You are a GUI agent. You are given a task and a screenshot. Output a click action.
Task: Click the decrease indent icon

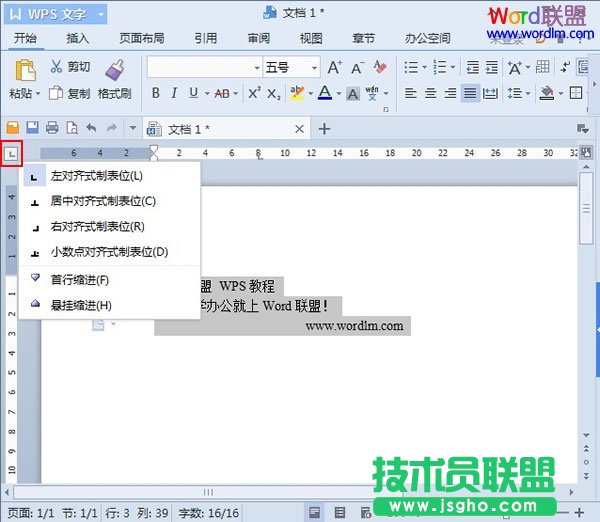coord(472,67)
